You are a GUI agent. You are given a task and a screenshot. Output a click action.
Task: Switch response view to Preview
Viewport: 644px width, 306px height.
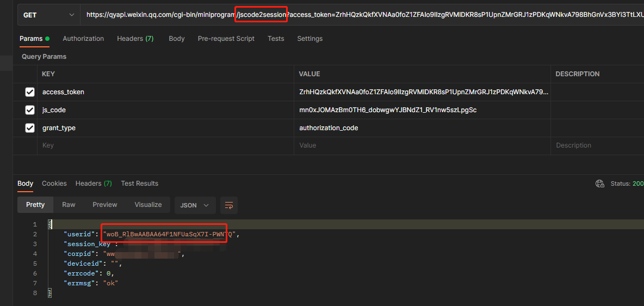(x=105, y=205)
